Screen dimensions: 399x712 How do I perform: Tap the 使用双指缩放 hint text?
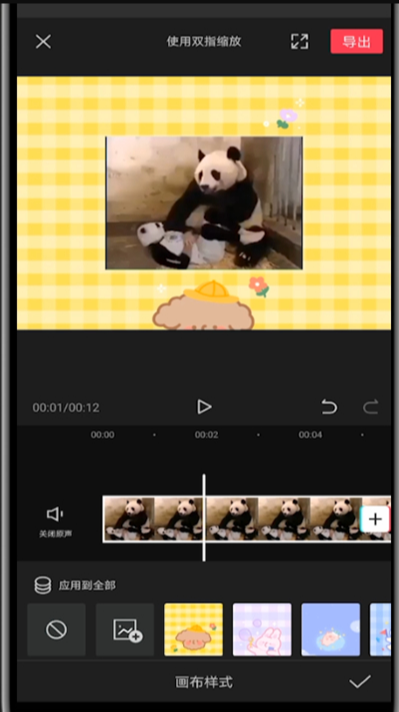pos(204,42)
